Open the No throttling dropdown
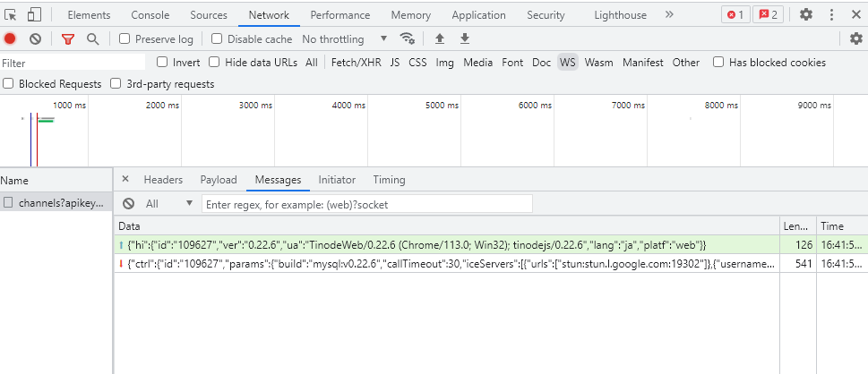Viewport: 868px width, 374px height. (344, 38)
